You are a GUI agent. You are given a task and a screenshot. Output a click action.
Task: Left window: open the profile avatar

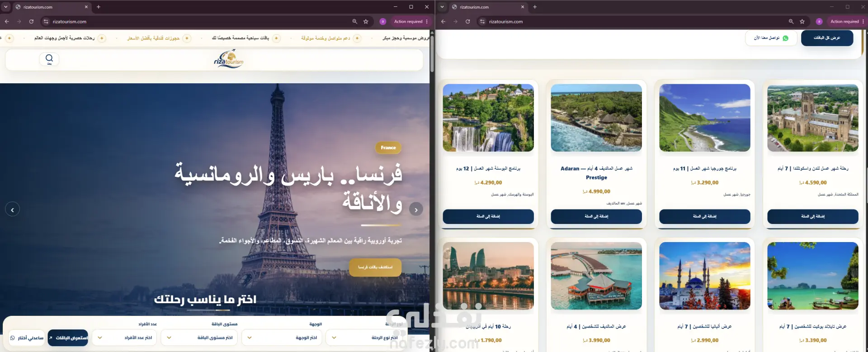point(382,21)
